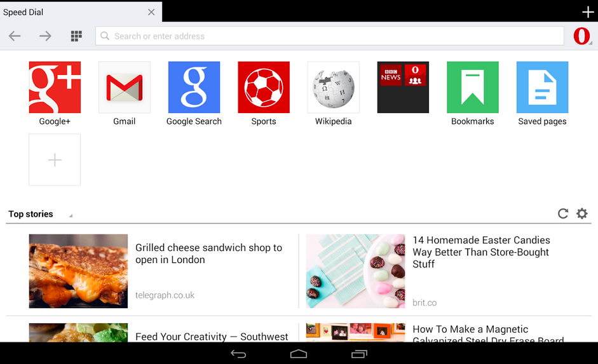
Task: Open news feed settings gear
Action: [x=582, y=213]
